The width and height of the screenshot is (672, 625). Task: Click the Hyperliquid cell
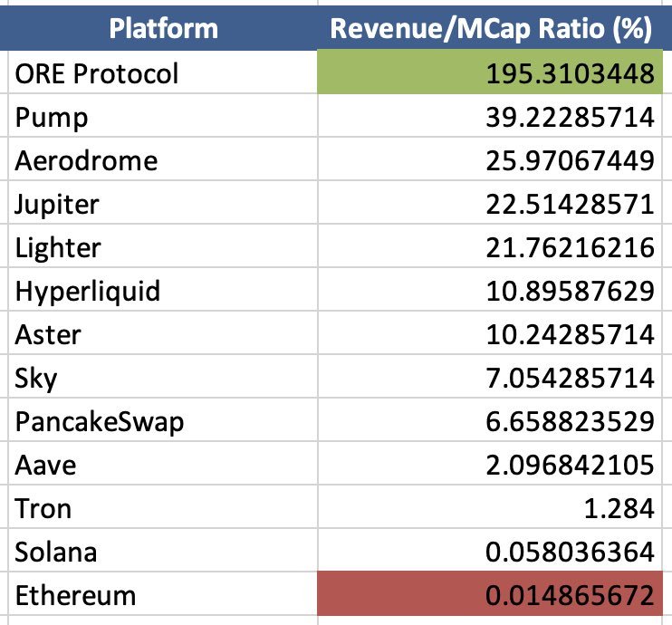pos(163,290)
